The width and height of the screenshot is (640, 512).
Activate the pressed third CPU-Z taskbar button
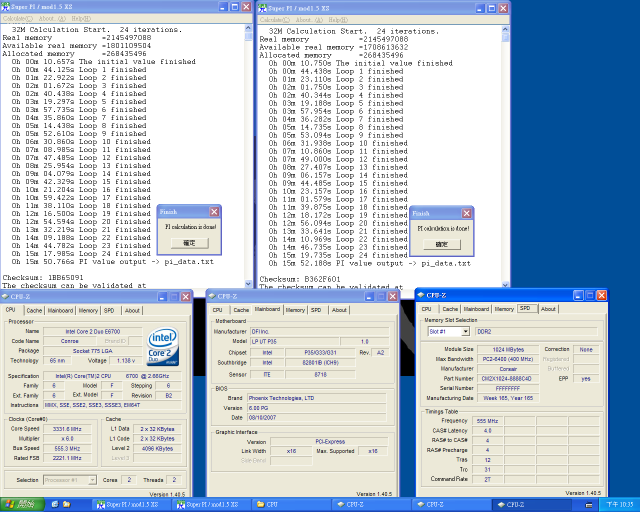point(531,505)
